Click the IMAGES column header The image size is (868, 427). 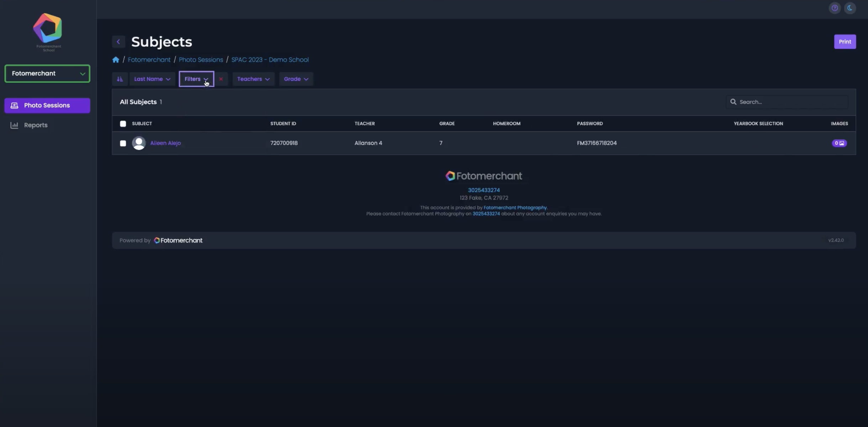[x=839, y=124]
